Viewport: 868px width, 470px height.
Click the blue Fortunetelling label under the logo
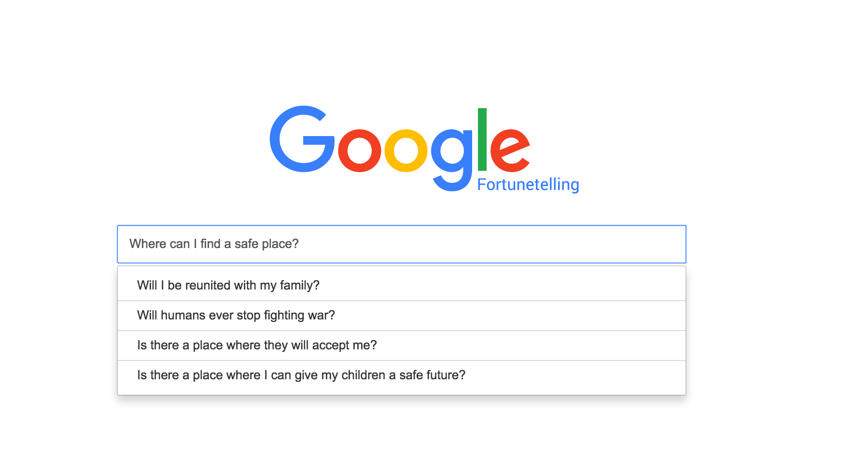point(528,184)
